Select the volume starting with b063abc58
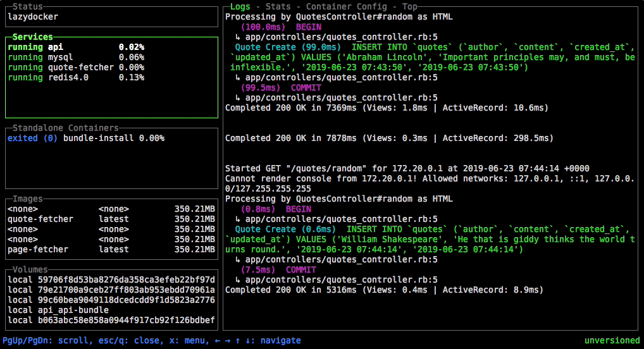The image size is (644, 349). coord(111,321)
